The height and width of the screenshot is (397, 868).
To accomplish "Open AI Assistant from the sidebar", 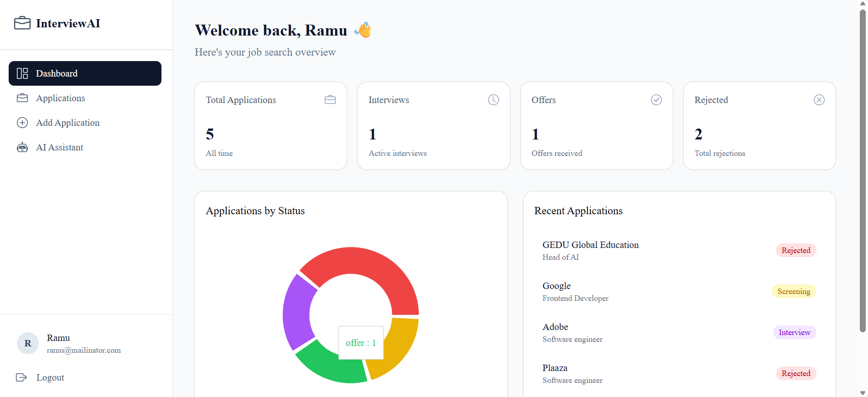I will [85, 147].
